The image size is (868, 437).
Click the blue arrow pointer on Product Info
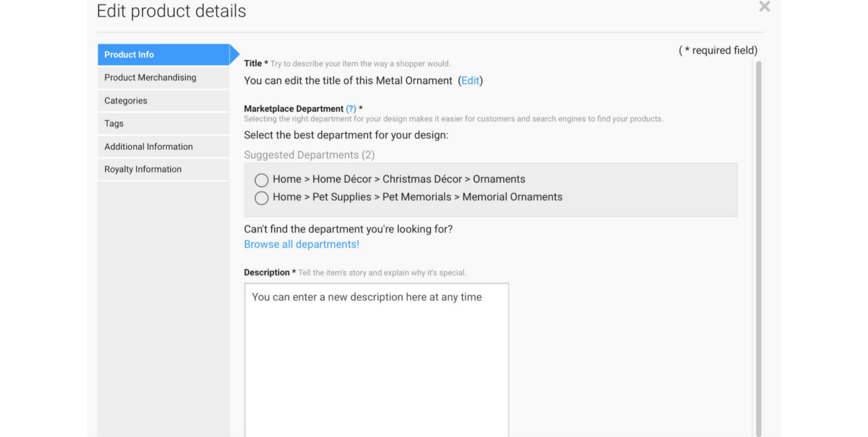tap(235, 54)
